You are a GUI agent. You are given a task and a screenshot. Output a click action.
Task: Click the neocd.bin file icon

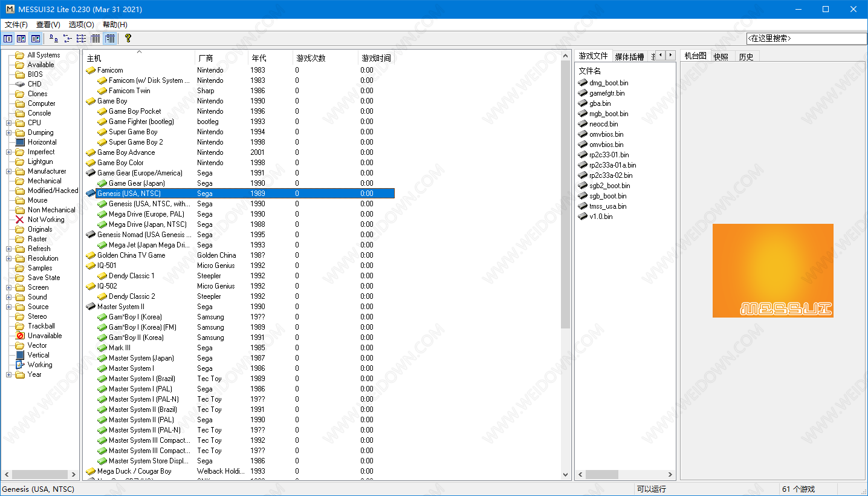(x=583, y=124)
